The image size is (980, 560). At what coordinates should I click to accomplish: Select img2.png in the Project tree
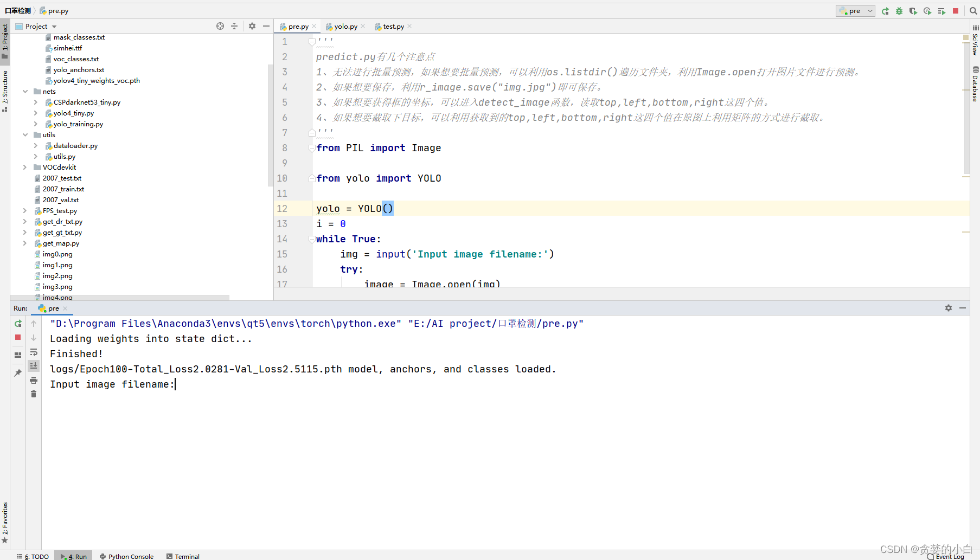[x=57, y=276]
